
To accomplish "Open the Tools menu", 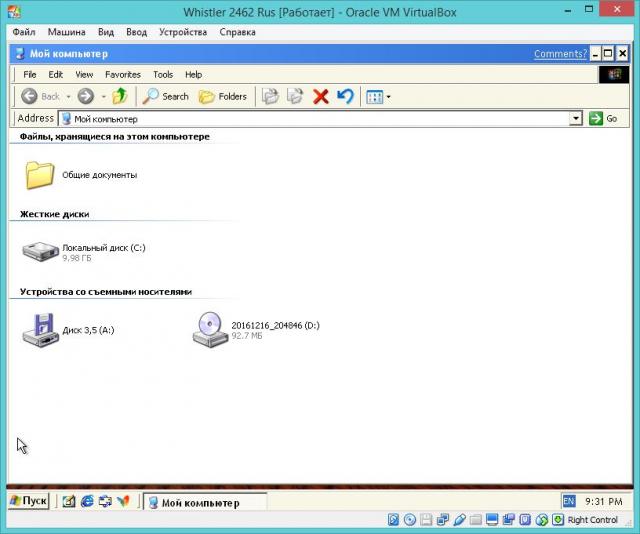I will (163, 75).
